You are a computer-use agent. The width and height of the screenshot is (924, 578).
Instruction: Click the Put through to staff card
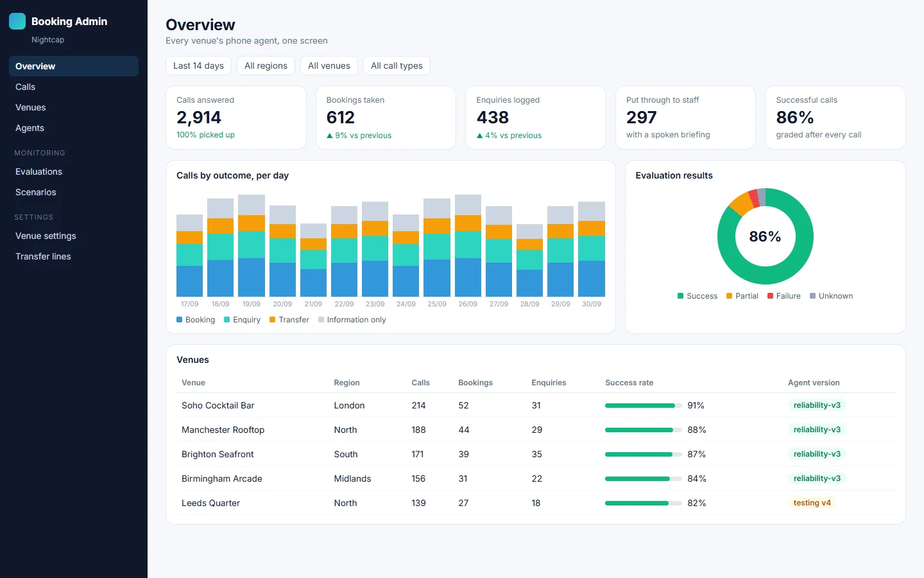pyautogui.click(x=685, y=118)
